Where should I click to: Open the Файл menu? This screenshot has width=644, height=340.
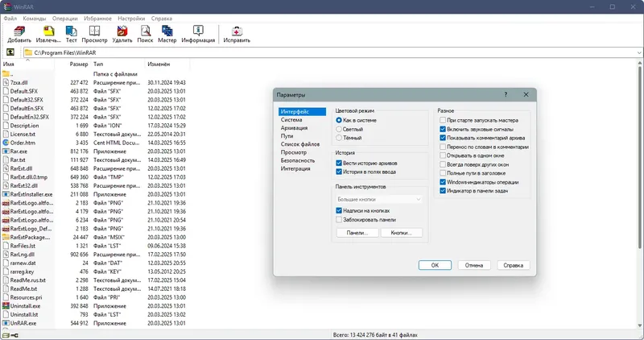point(10,19)
